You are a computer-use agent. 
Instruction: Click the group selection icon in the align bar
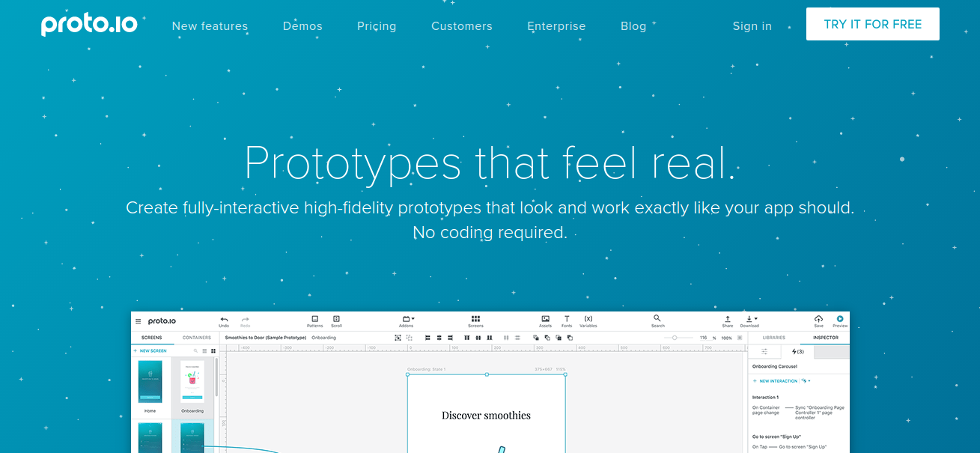click(x=398, y=338)
